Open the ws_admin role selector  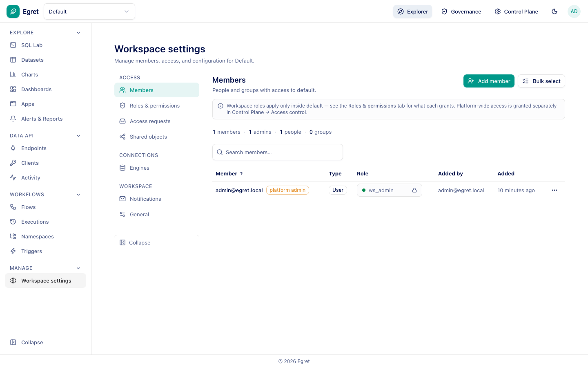click(x=389, y=190)
